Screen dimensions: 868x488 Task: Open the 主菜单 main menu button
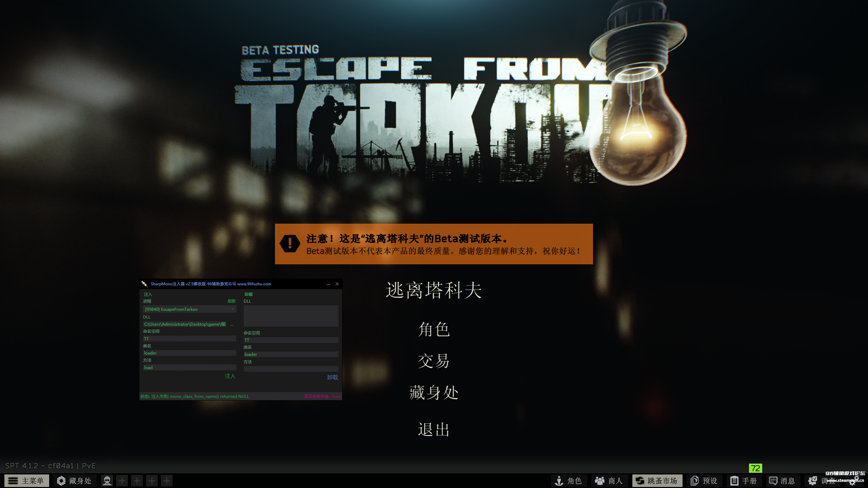click(27, 481)
